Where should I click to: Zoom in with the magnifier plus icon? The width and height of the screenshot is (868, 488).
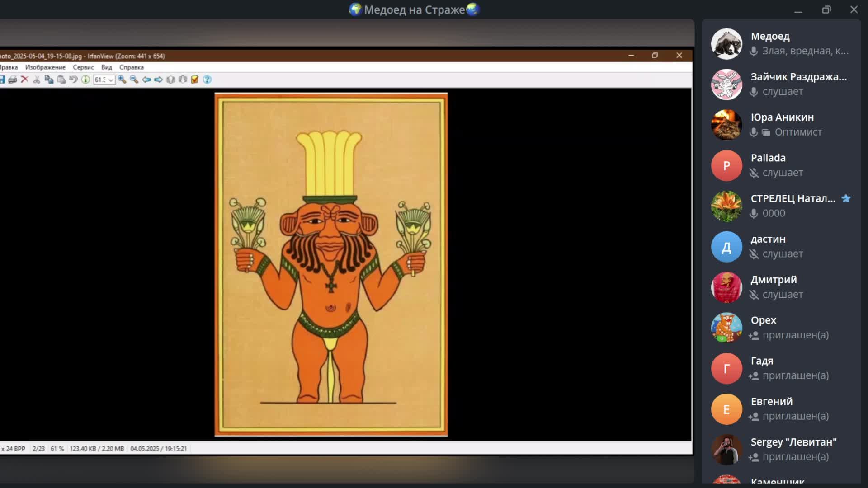pos(122,80)
